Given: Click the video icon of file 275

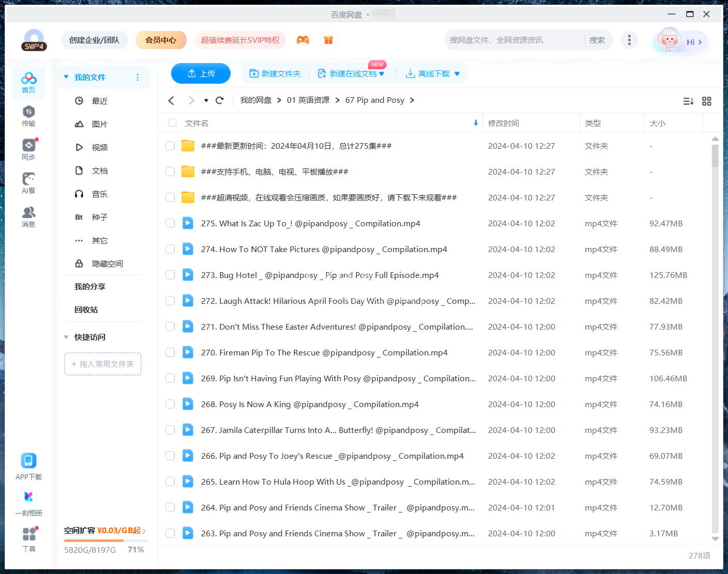Looking at the screenshot, I should [x=188, y=223].
